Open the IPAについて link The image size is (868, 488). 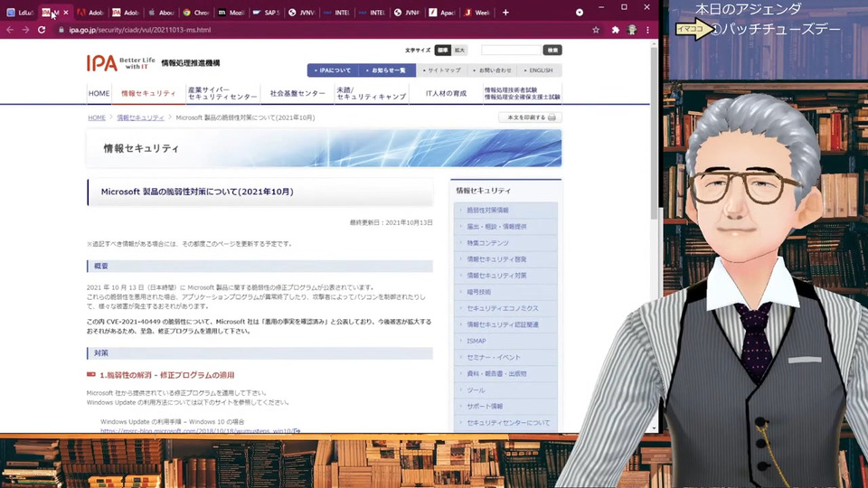(333, 70)
